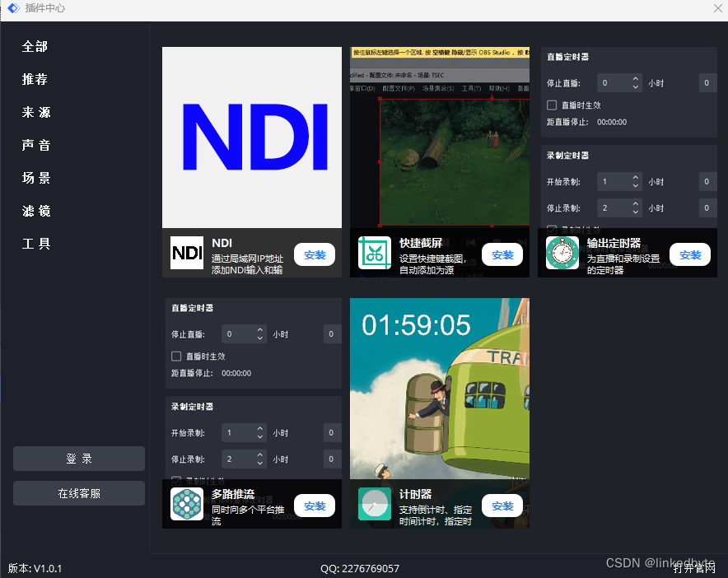Click the 插件中心 window title

pyautogui.click(x=45, y=8)
